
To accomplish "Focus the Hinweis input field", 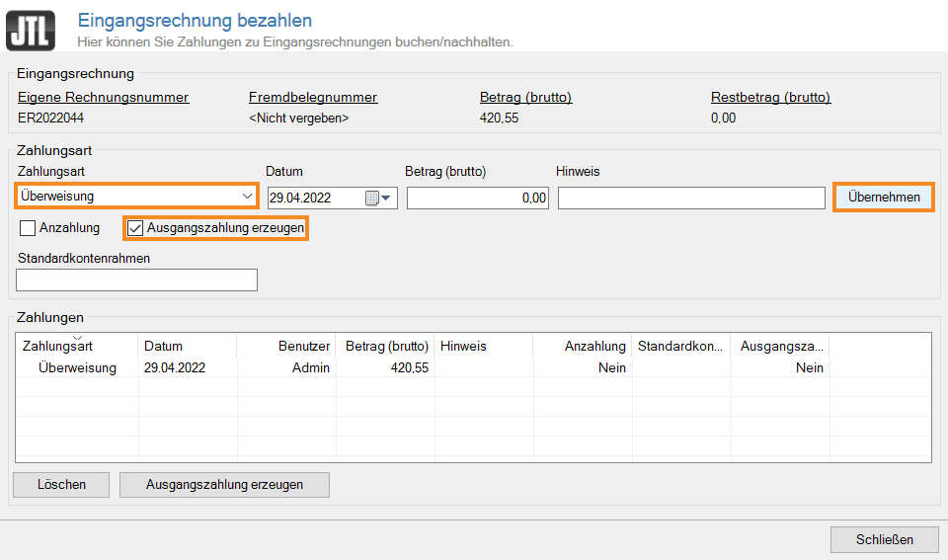I will tap(691, 198).
